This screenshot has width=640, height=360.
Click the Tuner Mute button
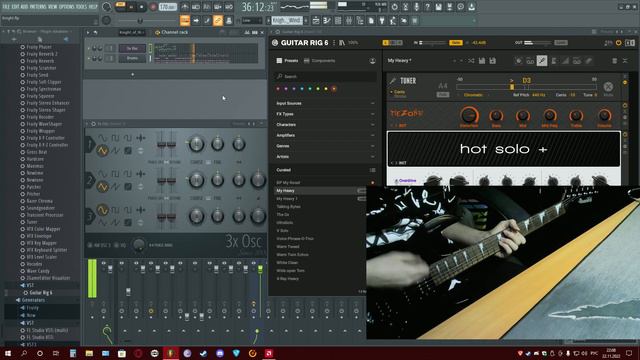tap(608, 87)
